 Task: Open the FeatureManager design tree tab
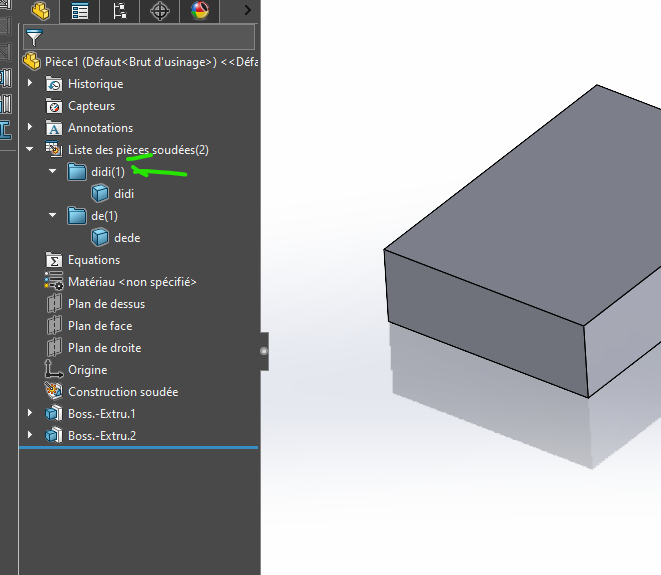click(40, 11)
